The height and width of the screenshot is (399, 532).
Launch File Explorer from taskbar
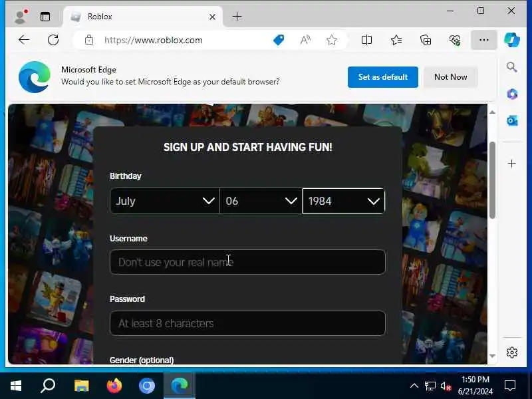click(x=81, y=386)
